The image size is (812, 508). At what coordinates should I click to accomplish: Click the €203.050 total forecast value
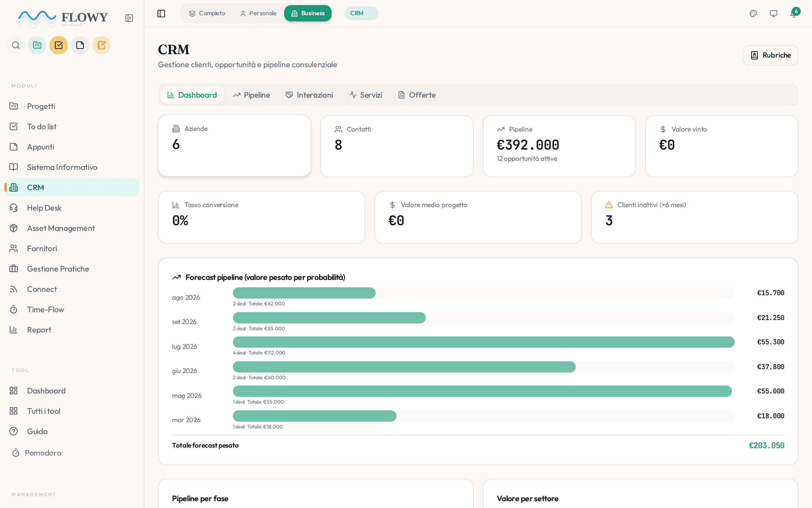pyautogui.click(x=766, y=446)
